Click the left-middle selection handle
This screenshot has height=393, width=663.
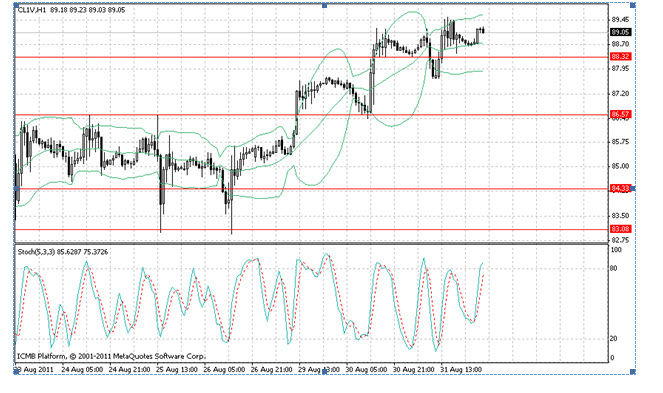(x=16, y=188)
